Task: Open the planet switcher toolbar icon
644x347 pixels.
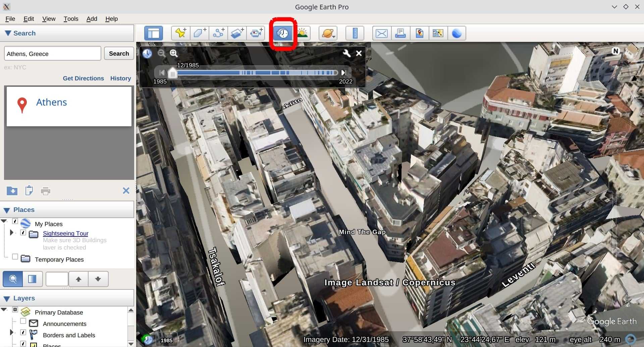Action: (328, 33)
